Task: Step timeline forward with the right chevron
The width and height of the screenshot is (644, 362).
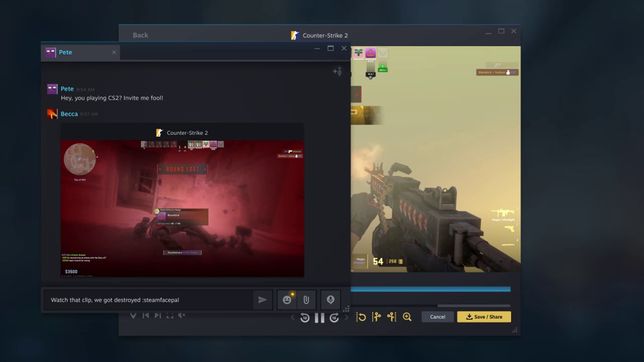Action: tap(346, 318)
